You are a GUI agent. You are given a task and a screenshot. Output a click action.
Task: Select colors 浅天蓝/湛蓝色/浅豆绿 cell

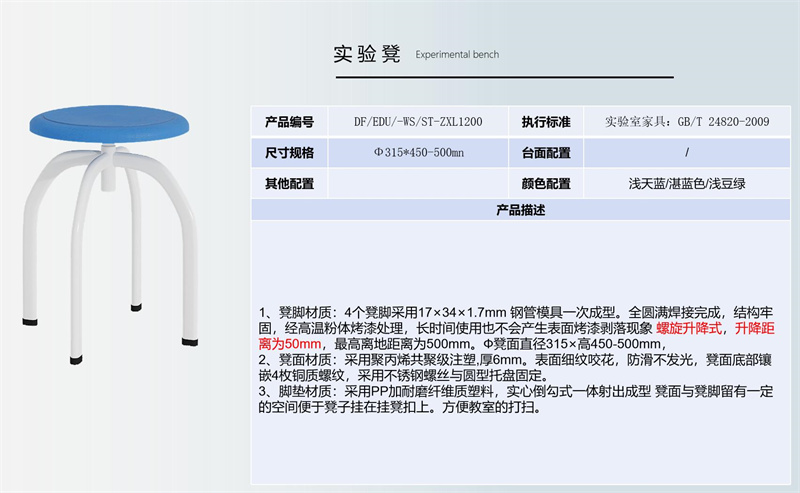[687, 183]
